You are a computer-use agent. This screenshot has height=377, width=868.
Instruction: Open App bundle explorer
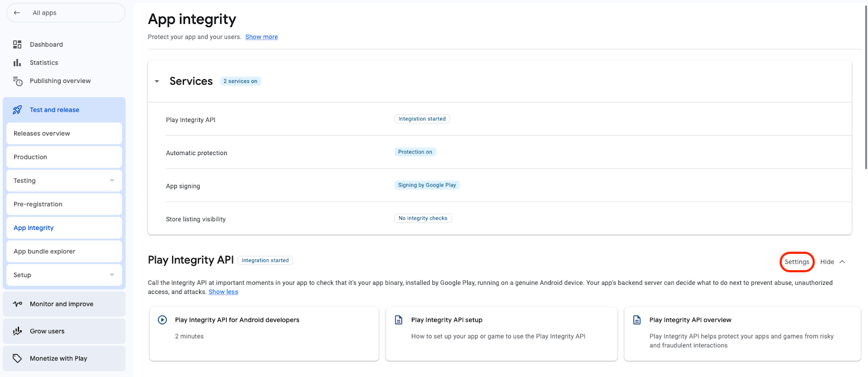(64, 251)
